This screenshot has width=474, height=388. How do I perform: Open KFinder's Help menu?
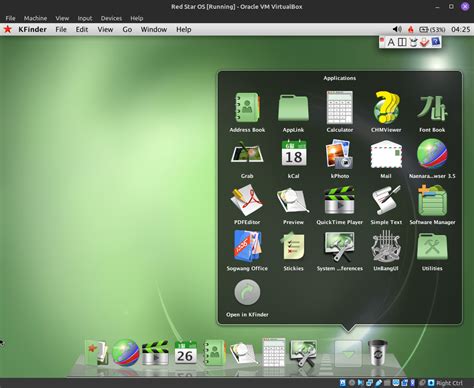click(x=184, y=29)
